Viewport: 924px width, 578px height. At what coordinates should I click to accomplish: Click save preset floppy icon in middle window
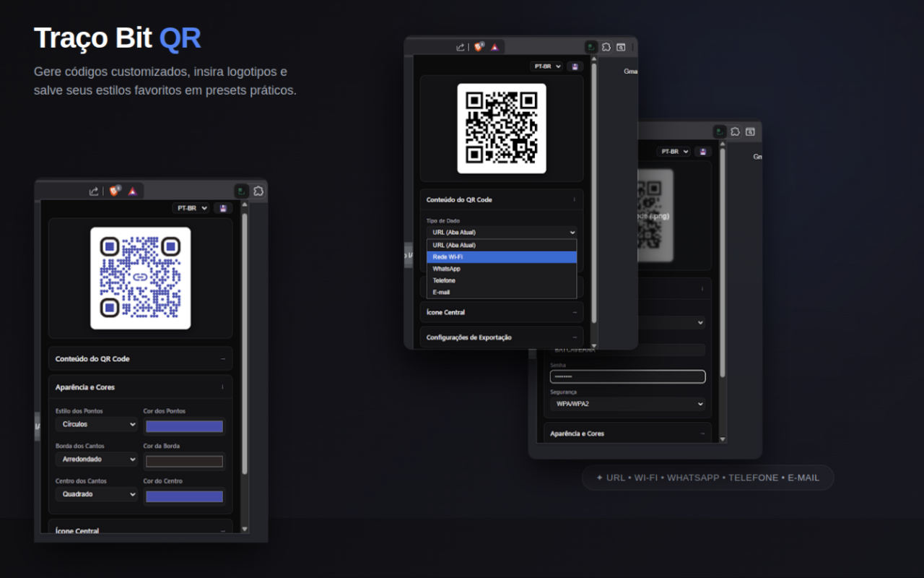point(575,66)
